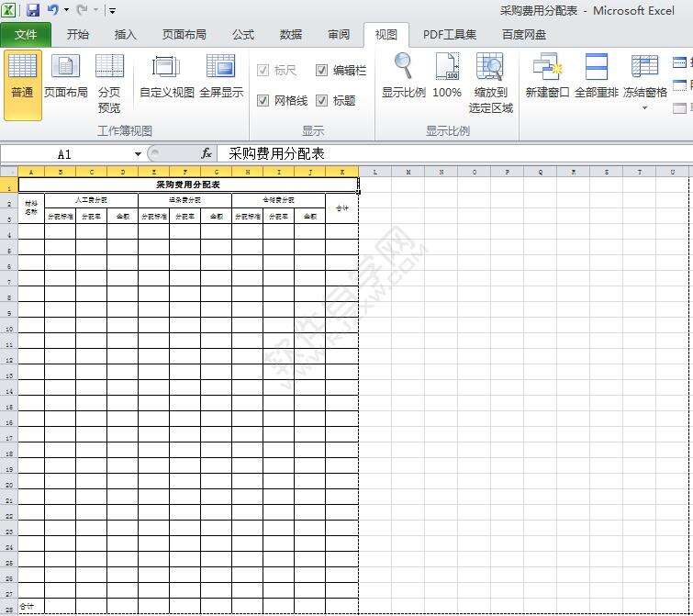Click the unhide window icon at ribbon edge

pos(679,107)
